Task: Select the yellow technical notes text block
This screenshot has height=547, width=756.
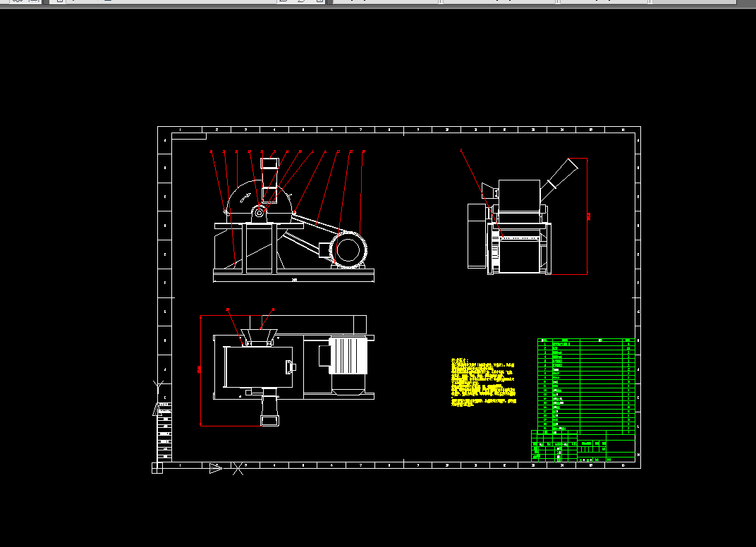Action: point(484,382)
